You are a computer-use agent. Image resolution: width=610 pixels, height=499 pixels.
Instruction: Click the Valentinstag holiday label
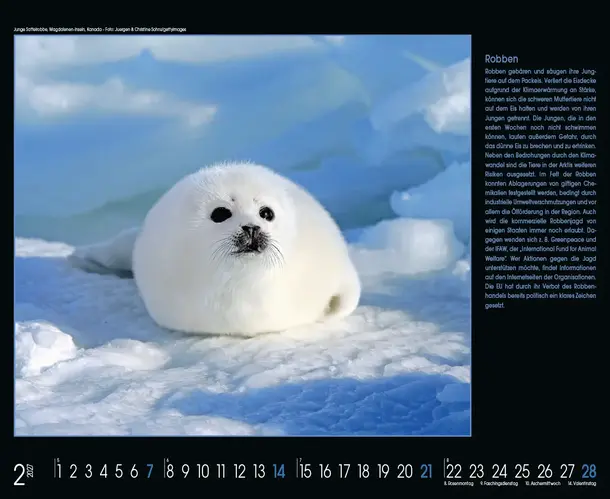580,485
